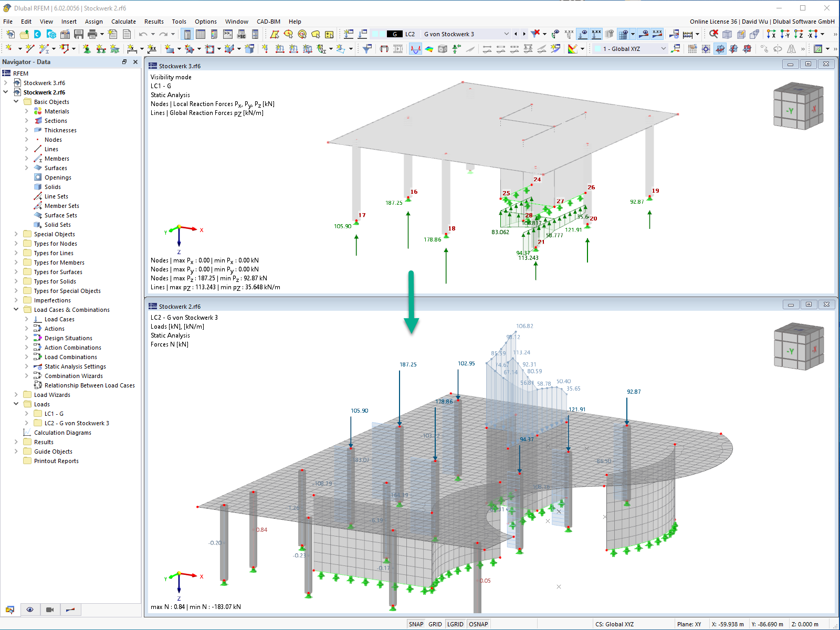Click the Print icon in toolbar
Image resolution: width=840 pixels, height=630 pixels.
pos(92,34)
